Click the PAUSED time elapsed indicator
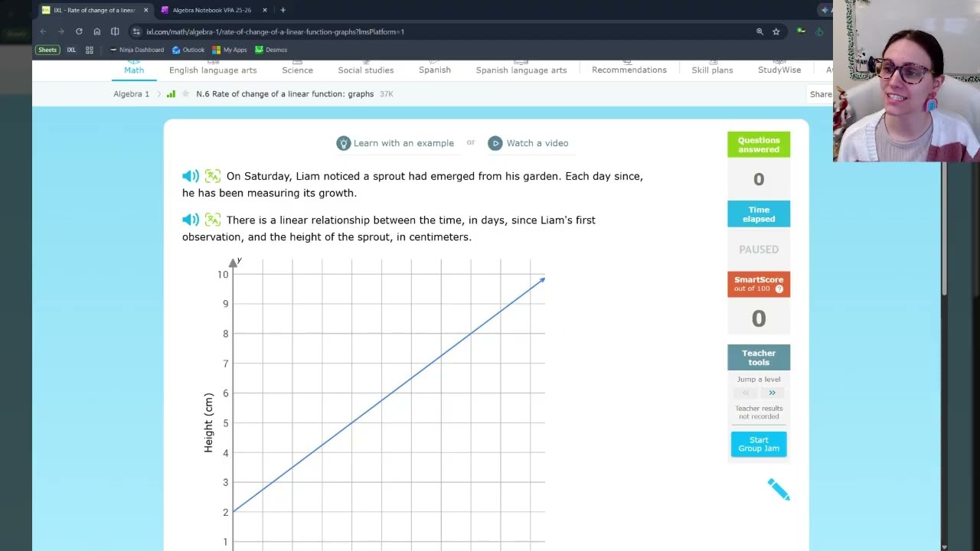The height and width of the screenshot is (551, 980). (759, 249)
